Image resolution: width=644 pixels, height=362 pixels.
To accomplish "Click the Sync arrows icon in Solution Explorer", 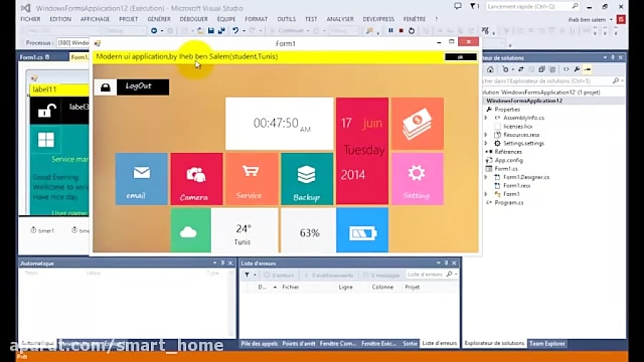I will (521, 69).
